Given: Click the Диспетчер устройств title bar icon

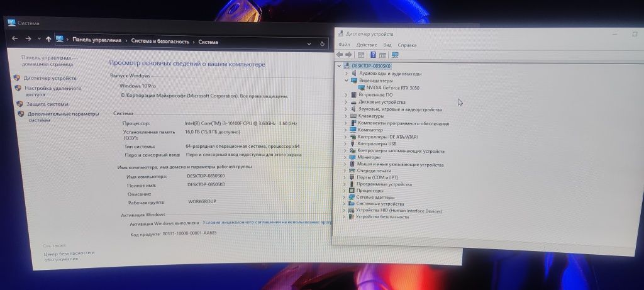Looking at the screenshot, I should pyautogui.click(x=340, y=34).
